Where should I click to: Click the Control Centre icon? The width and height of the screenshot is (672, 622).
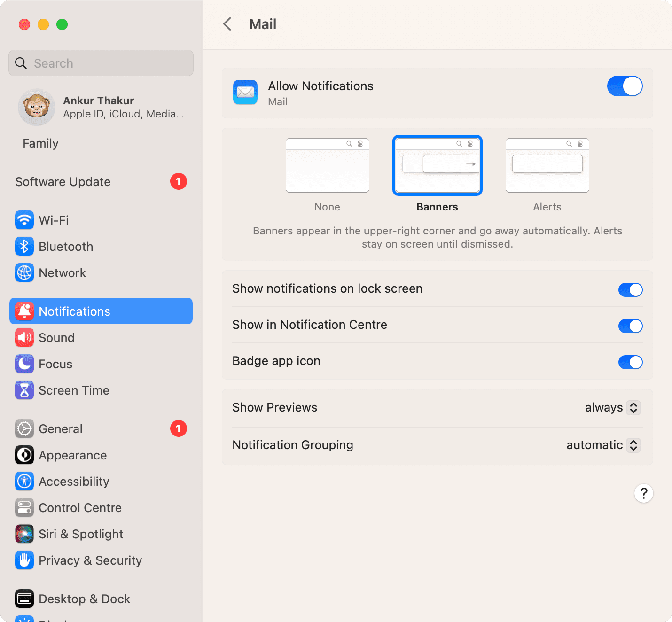[x=24, y=507]
